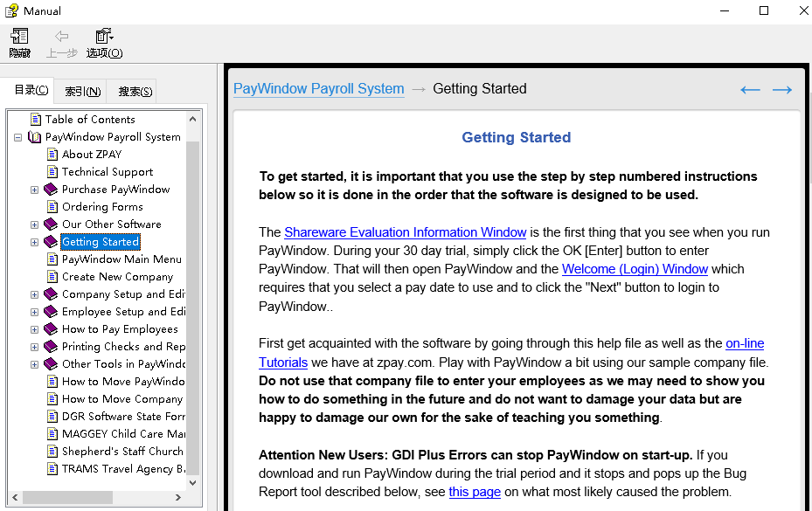Select How to Move Company topic text

tap(122, 399)
